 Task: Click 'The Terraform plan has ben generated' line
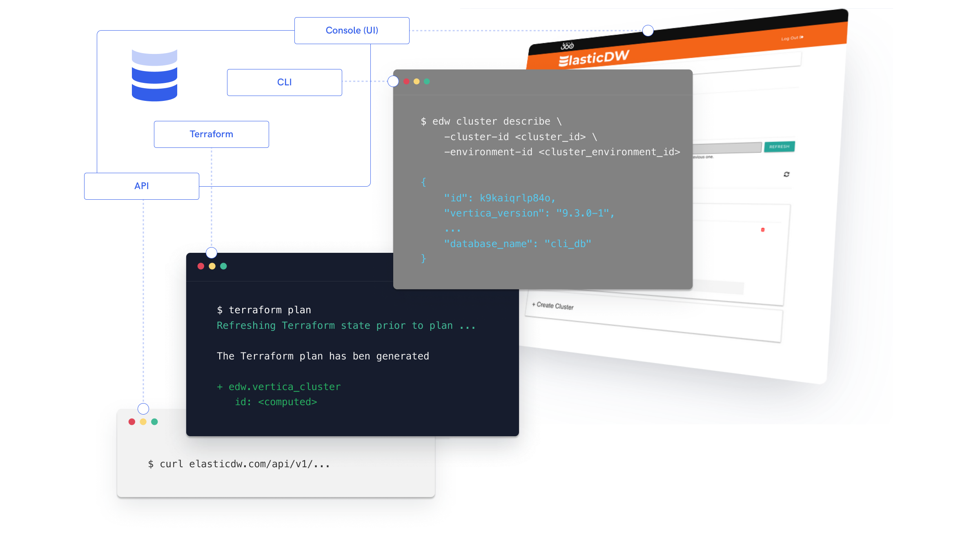323,356
